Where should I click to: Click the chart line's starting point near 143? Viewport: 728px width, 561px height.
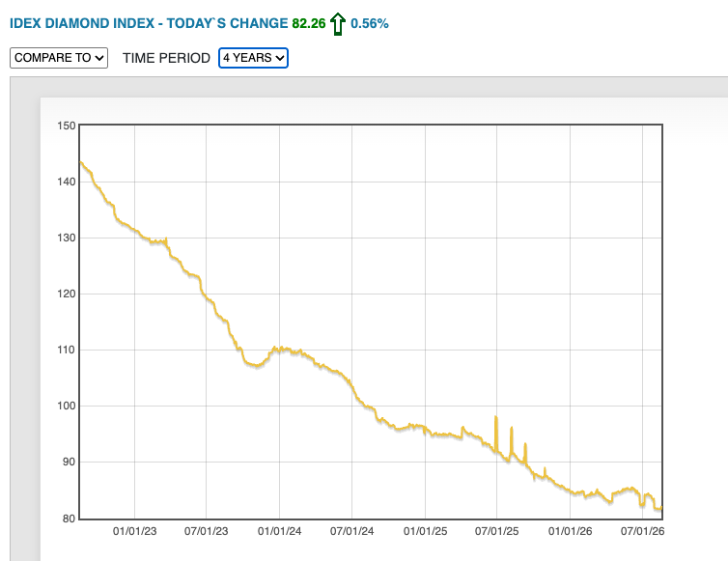pyautogui.click(x=81, y=162)
